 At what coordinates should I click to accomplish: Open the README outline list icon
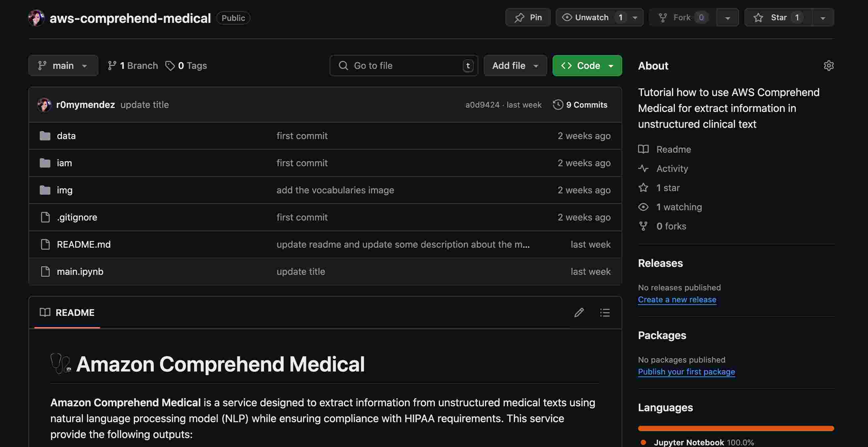coord(605,313)
